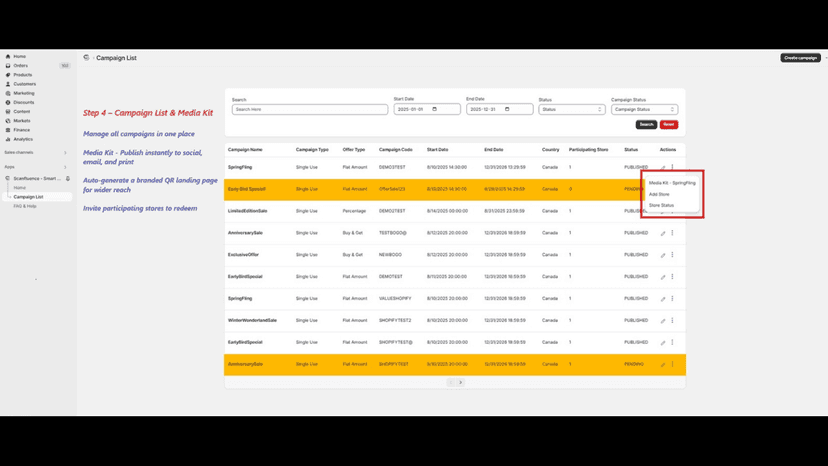
Task: Click the Scanfluence app icon in sidebar
Action: point(8,179)
